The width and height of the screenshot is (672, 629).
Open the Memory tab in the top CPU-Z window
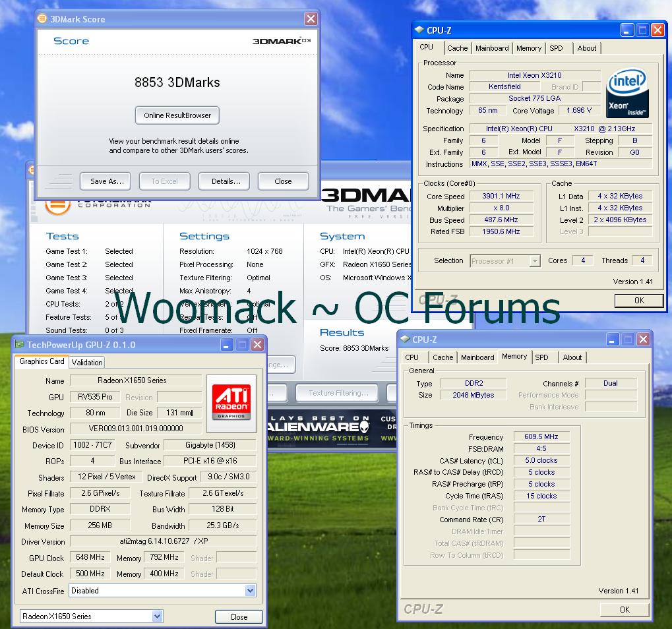pos(528,48)
